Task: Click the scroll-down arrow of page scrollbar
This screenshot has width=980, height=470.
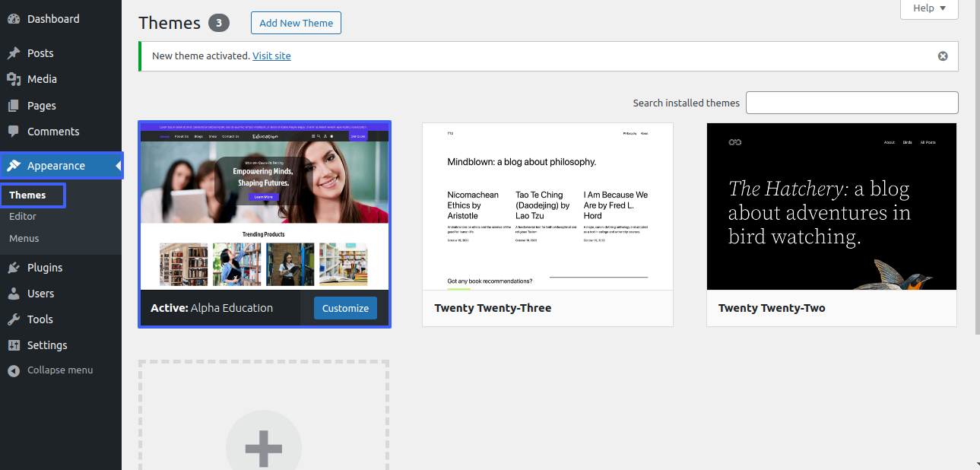Action: (x=976, y=463)
